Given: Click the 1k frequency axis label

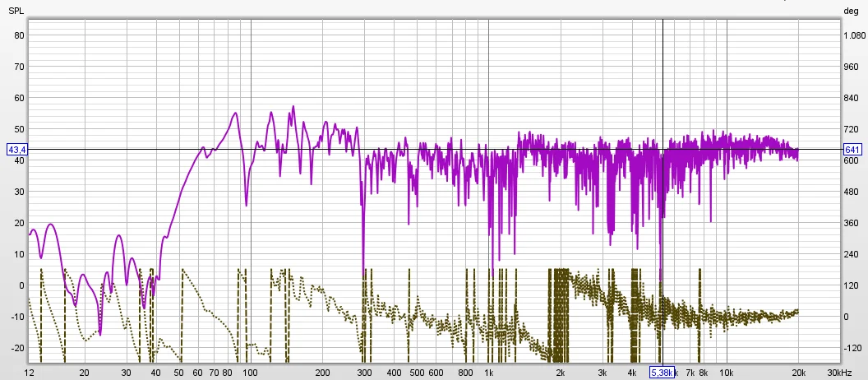Looking at the screenshot, I should pyautogui.click(x=489, y=373).
